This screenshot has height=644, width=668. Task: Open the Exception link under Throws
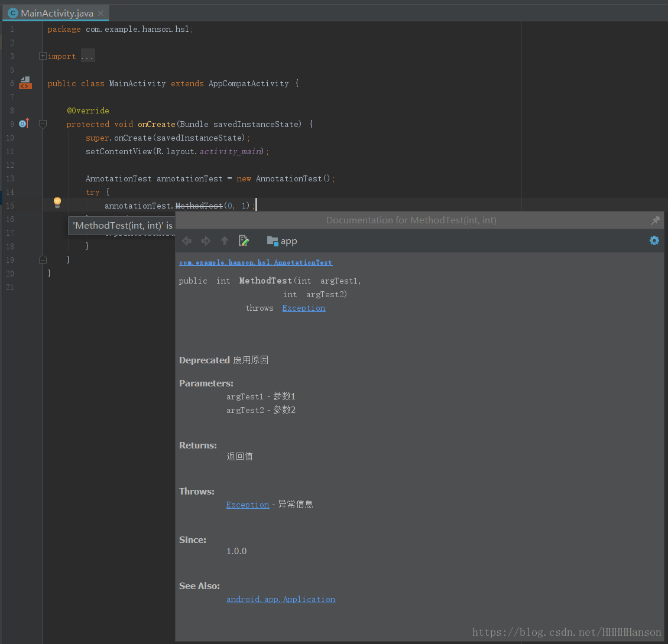(x=248, y=505)
